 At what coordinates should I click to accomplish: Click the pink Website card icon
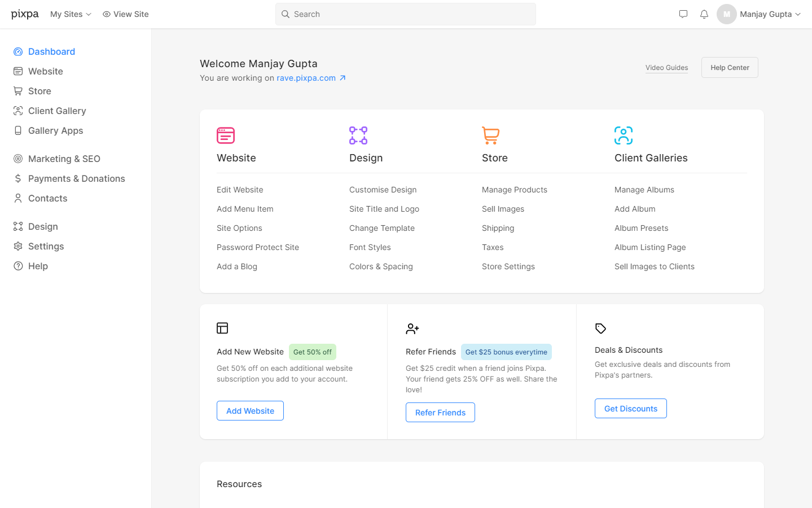click(225, 135)
